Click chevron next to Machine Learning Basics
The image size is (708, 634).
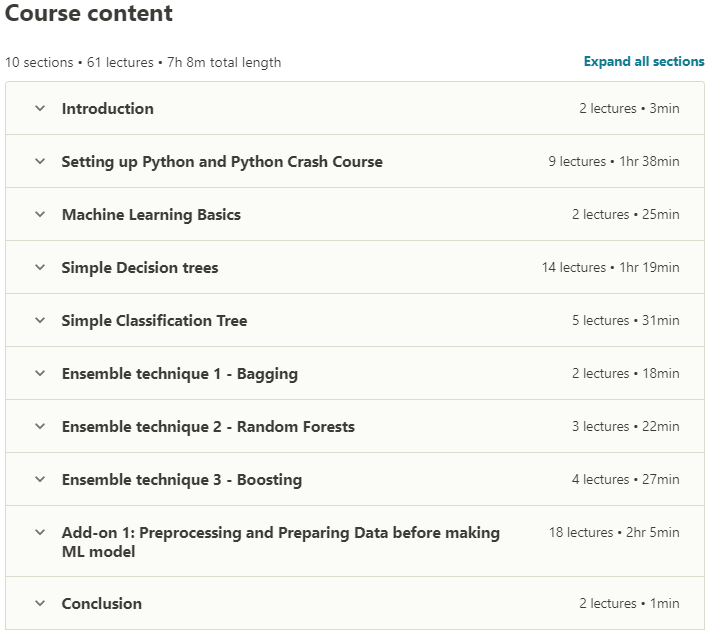pyautogui.click(x=40, y=215)
